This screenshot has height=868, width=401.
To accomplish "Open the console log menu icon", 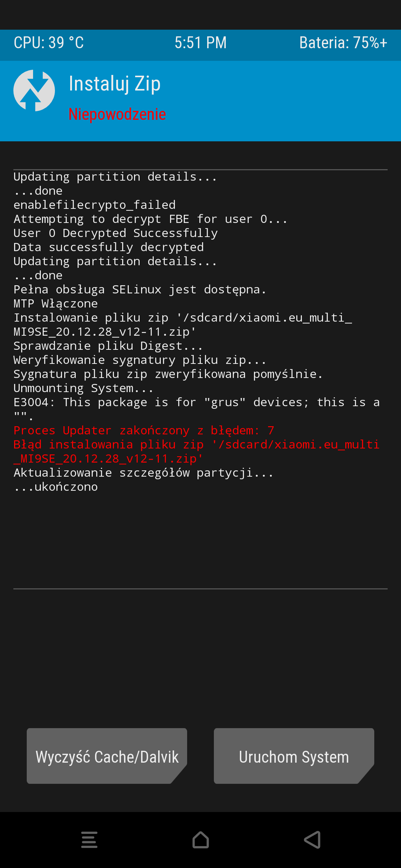I will click(89, 839).
